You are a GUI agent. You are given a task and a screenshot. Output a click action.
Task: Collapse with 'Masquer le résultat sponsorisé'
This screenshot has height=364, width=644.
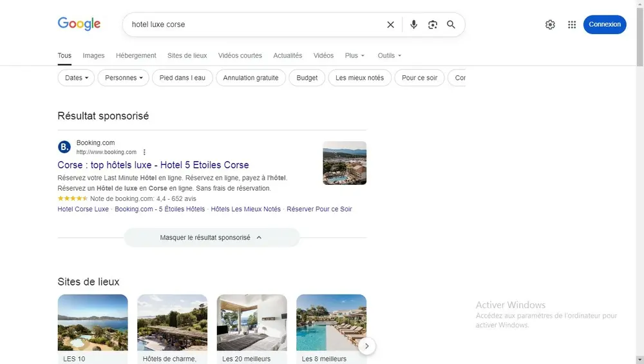pos(211,238)
